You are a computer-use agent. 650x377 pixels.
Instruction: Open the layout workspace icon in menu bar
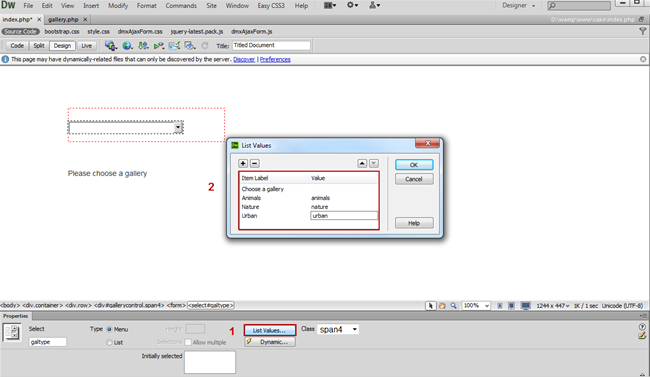(330, 5)
